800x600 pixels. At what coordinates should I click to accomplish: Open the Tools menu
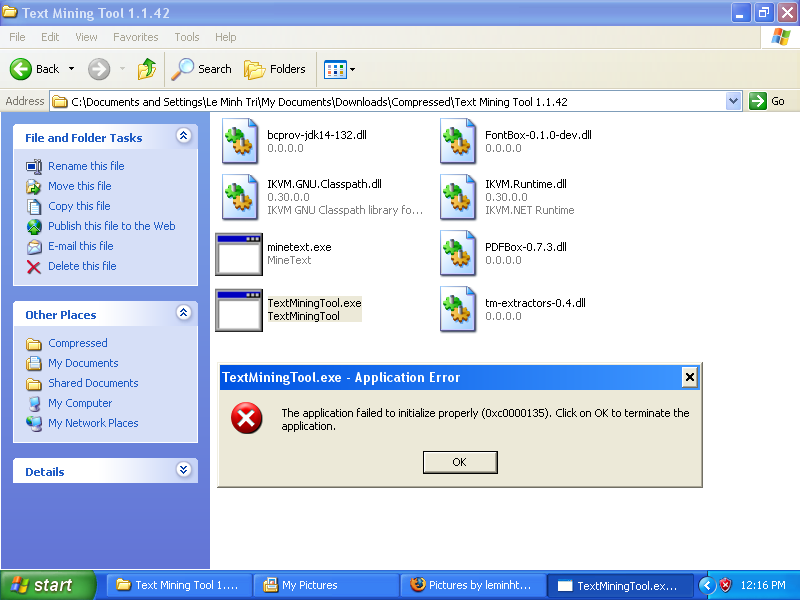click(x=187, y=37)
